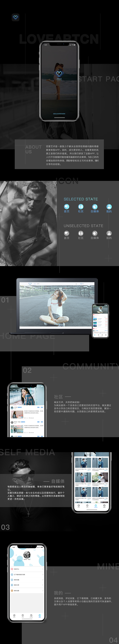
Task: Open 我的设置 row in Mine page
Action: click(x=27, y=591)
